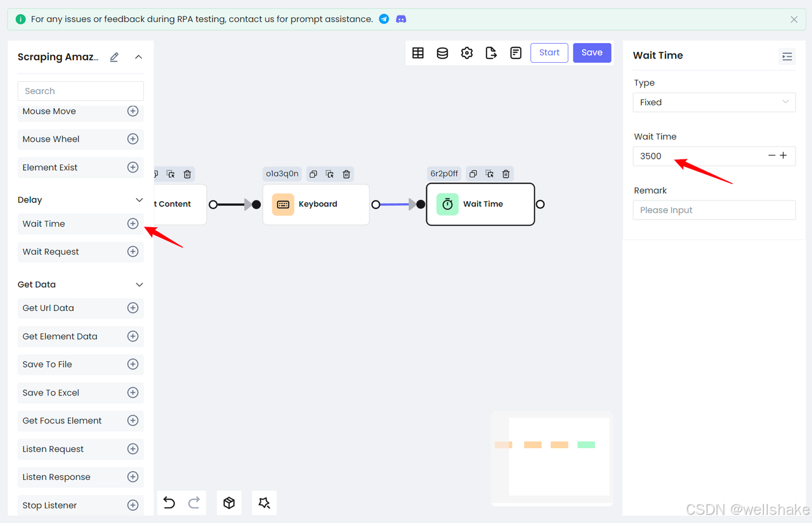Image resolution: width=812 pixels, height=523 pixels.
Task: Click the 'Save To Excel' list label
Action: click(x=51, y=392)
